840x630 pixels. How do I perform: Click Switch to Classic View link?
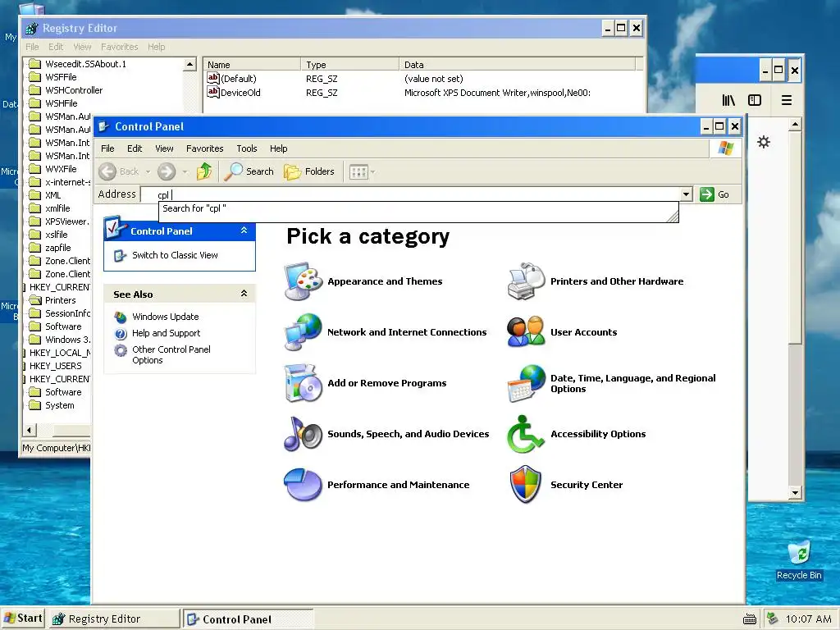pyautogui.click(x=175, y=255)
